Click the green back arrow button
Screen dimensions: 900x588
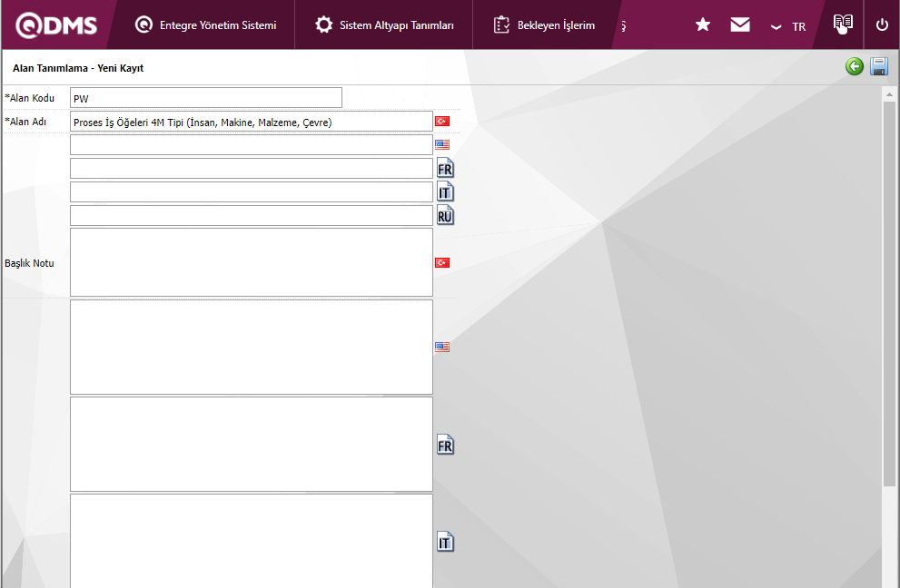coord(854,66)
